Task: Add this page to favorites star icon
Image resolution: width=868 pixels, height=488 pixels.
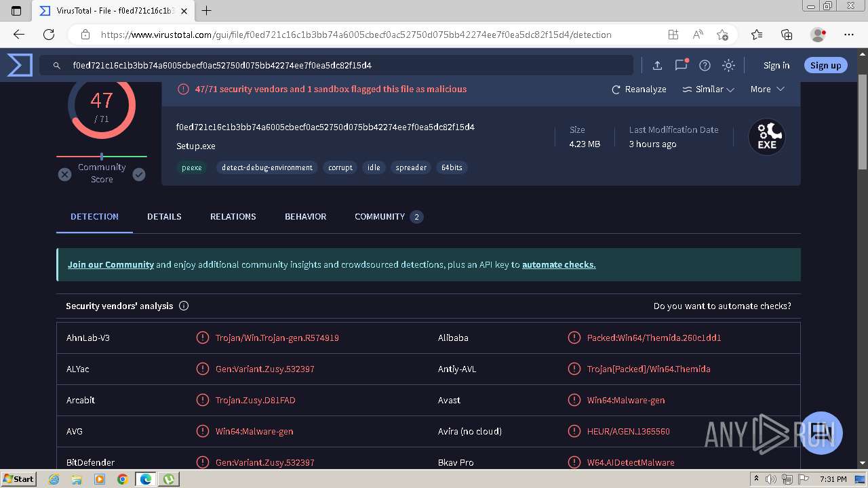Action: [722, 35]
